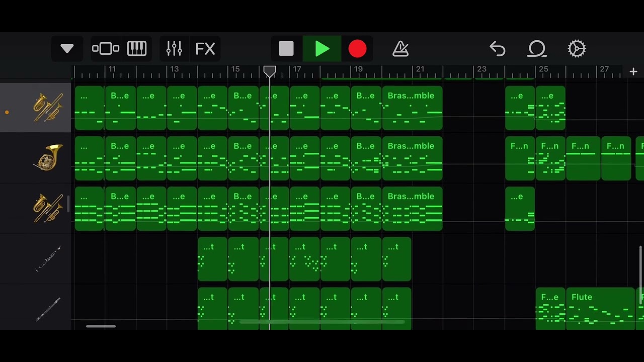The width and height of the screenshot is (644, 362).
Task: Select wide Bras...mble region on French horn track
Action: pos(413,158)
